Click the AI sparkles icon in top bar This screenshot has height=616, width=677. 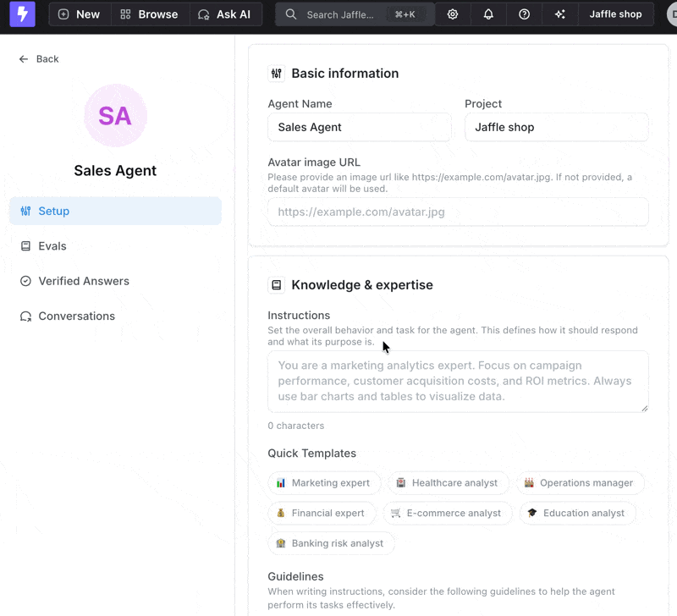click(x=559, y=14)
